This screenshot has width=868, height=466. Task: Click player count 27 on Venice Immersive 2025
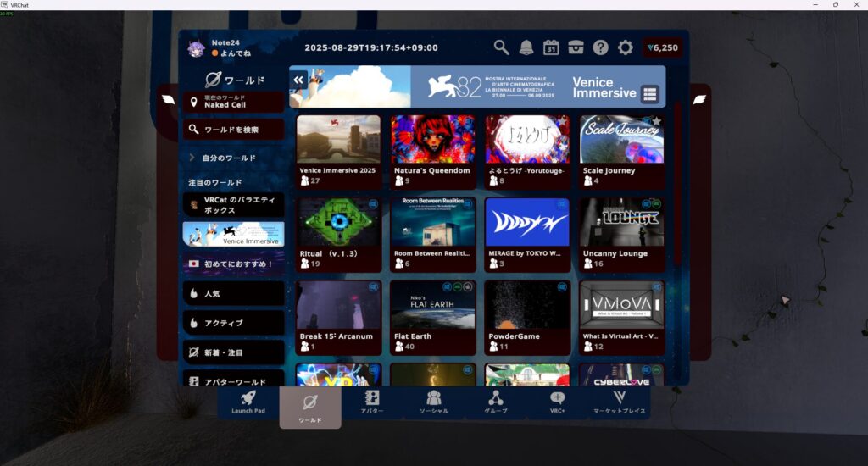[x=310, y=180]
